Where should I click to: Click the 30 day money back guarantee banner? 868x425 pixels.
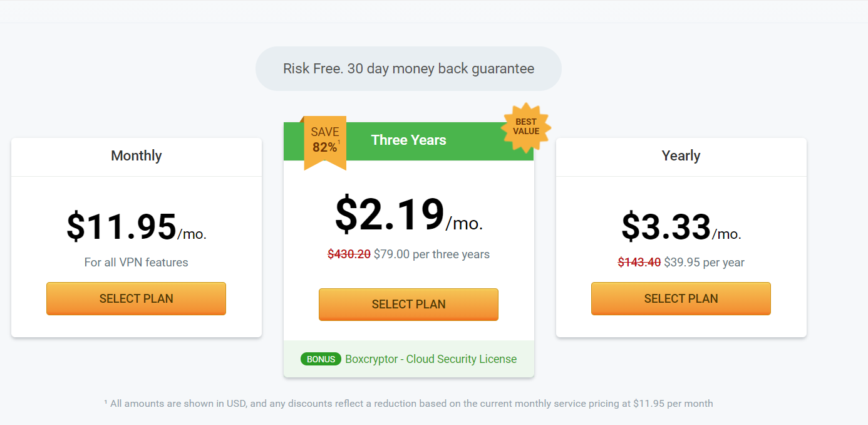point(408,68)
